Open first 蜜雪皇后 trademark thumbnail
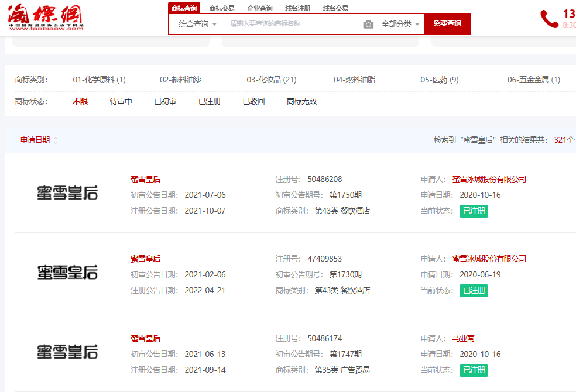This screenshot has width=576, height=392. point(67,193)
